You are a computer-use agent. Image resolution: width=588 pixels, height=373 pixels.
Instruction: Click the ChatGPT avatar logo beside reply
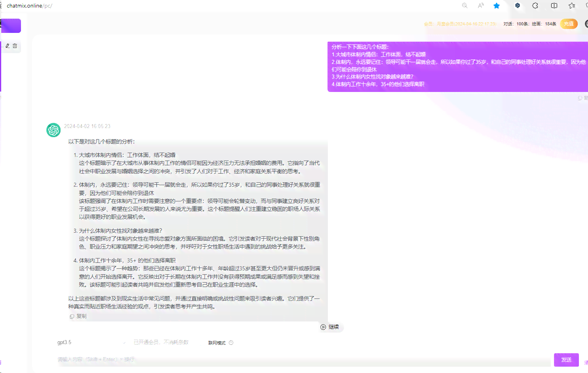tap(53, 130)
